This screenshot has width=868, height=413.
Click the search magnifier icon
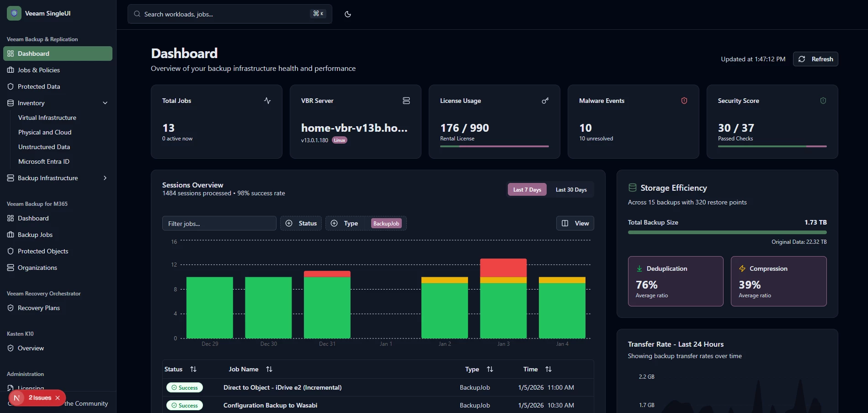pos(137,14)
